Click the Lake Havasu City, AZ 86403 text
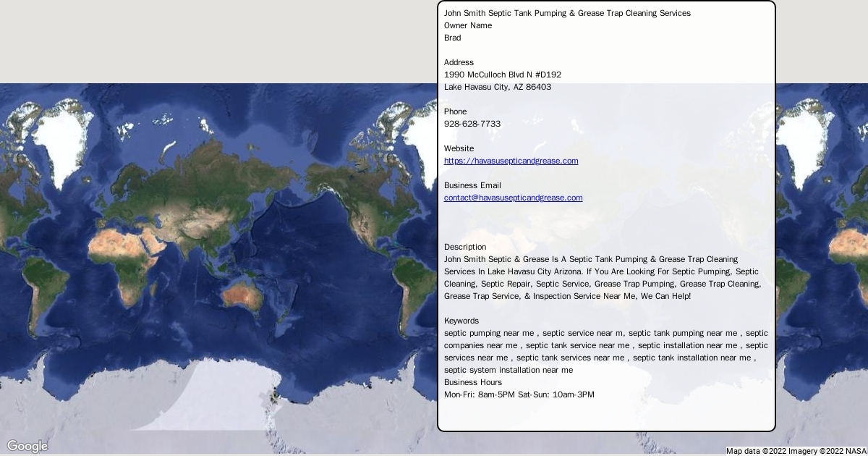 (498, 87)
